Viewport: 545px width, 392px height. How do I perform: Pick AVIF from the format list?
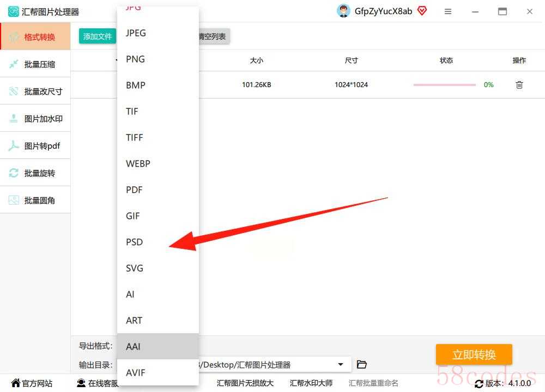click(158, 372)
